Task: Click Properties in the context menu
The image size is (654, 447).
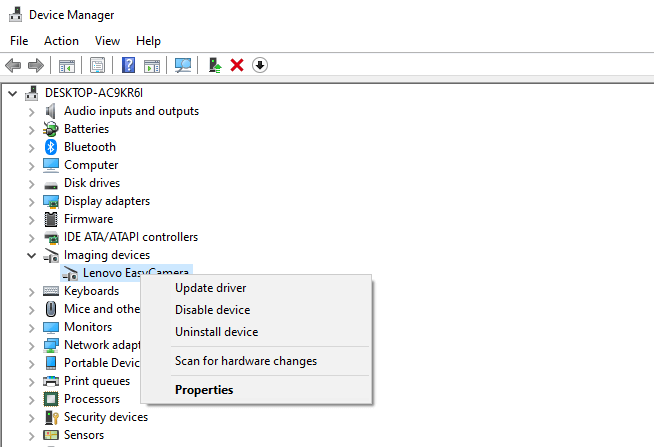Action: tap(204, 390)
